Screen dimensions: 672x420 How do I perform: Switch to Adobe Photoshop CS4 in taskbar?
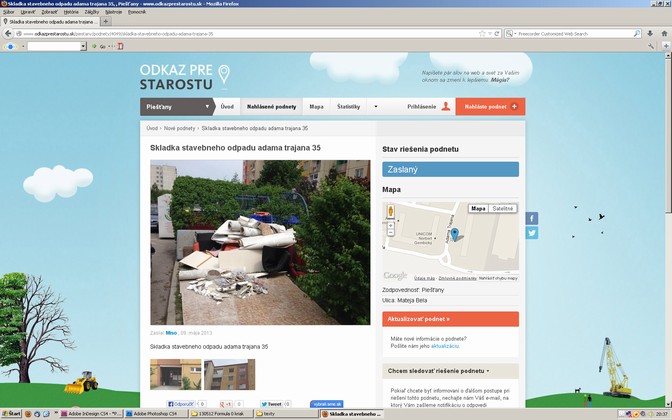tap(156, 414)
